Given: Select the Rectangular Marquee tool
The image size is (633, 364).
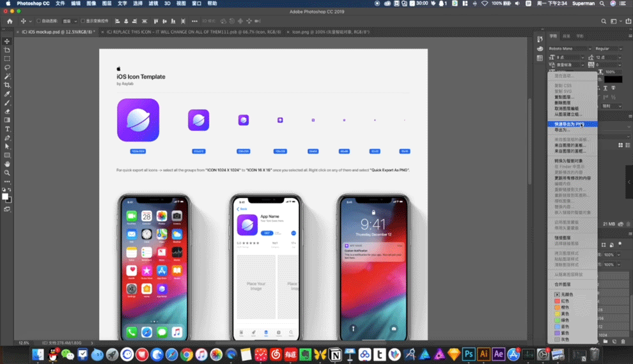Looking at the screenshot, I should (x=7, y=59).
